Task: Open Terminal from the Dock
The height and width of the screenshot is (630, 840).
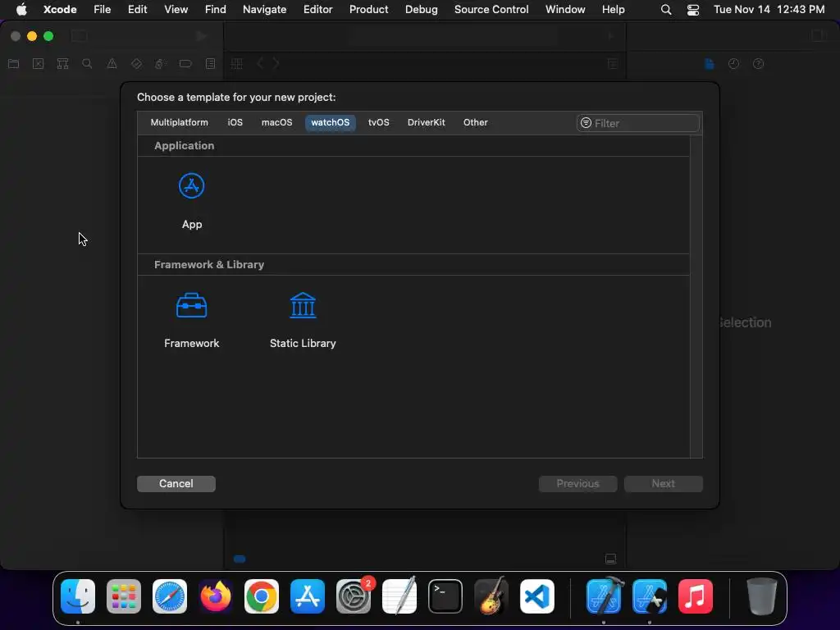Action: 445,596
